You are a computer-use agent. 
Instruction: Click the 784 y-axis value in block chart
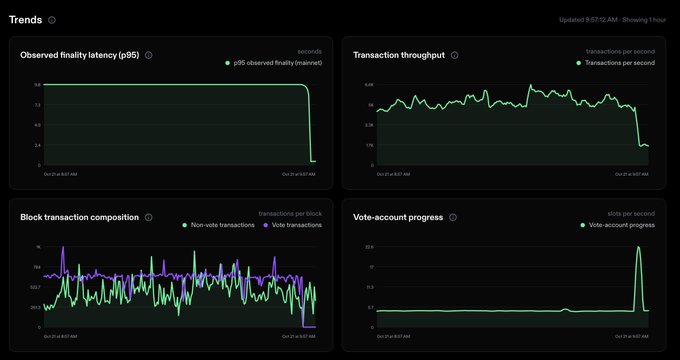click(37, 267)
